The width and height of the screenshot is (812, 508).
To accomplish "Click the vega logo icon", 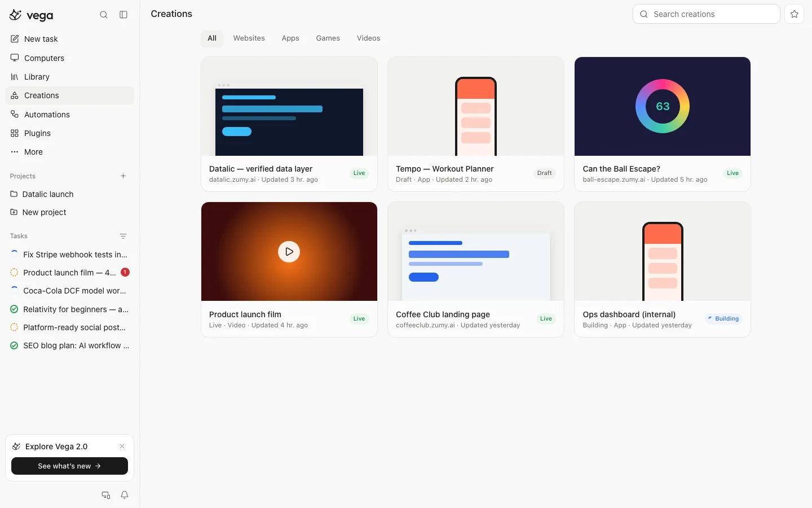I will tap(16, 15).
